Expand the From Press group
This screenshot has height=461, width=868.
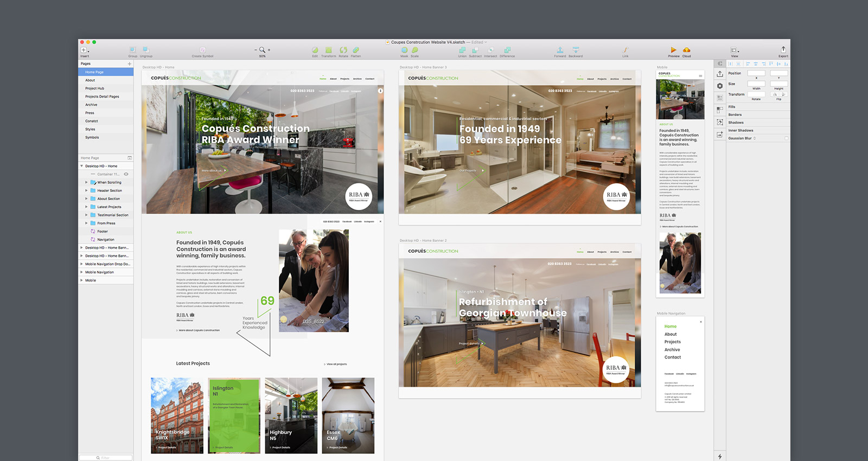86,223
